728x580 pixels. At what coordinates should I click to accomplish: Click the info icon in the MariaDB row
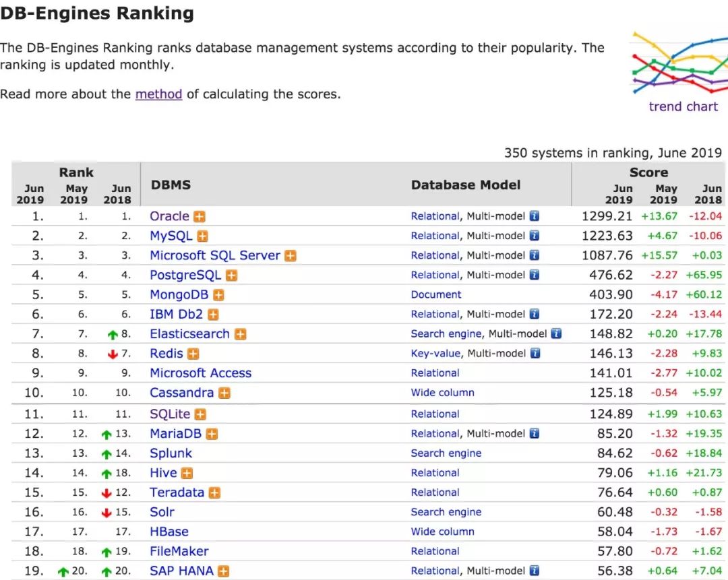point(535,434)
